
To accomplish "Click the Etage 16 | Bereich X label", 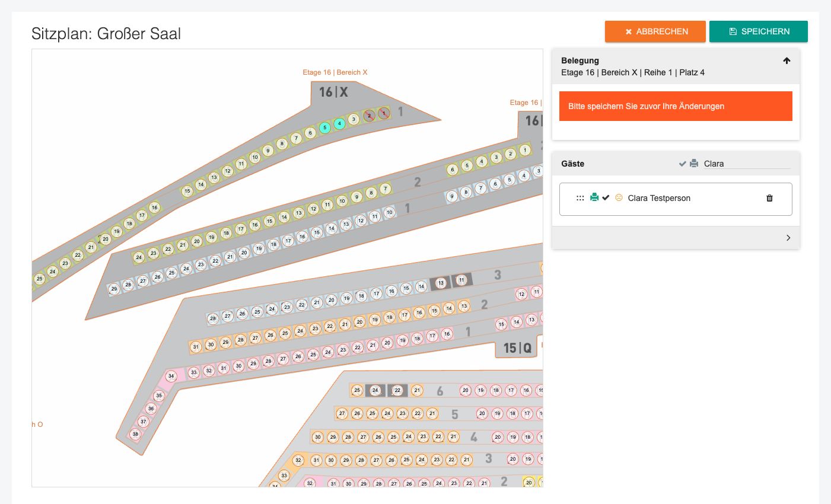I will (335, 72).
